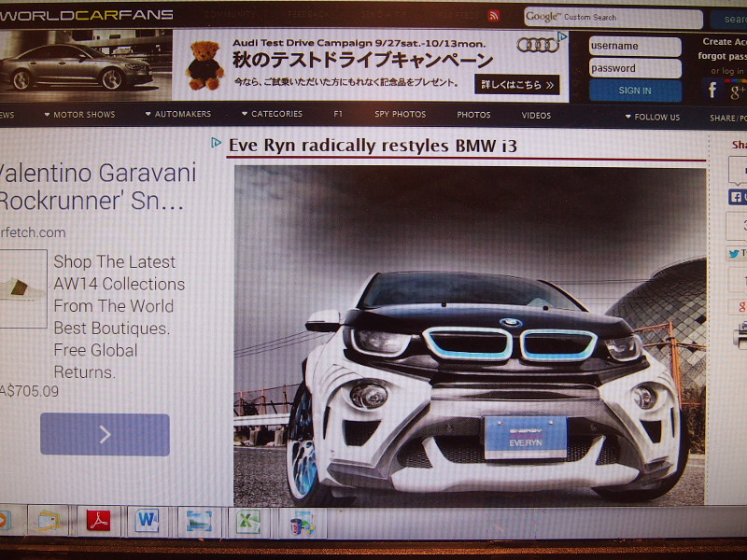This screenshot has width=747, height=560.
Task: Open the WorldCarFans home logo
Action: [86, 15]
